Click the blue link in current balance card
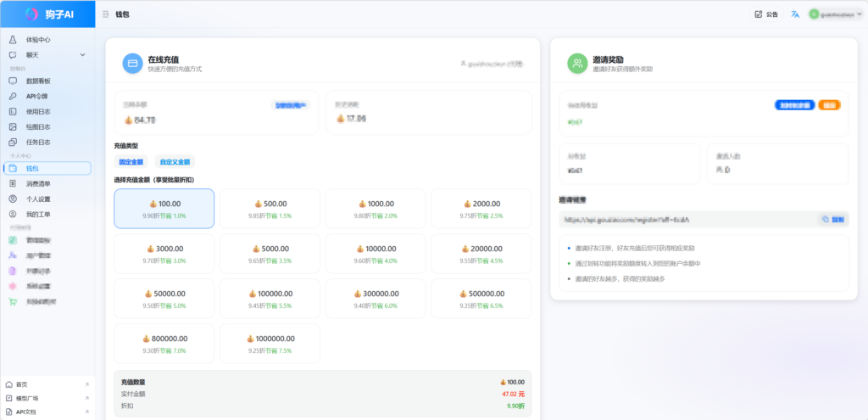The image size is (868, 420). [x=291, y=104]
